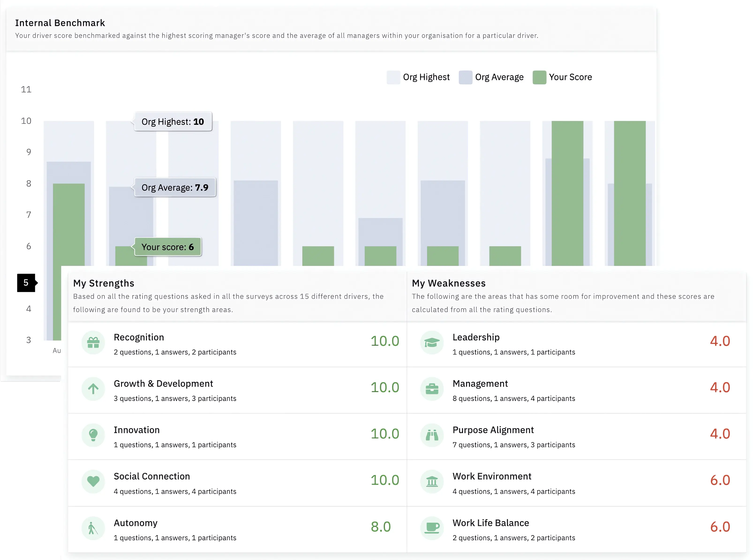This screenshot has height=560, width=753.
Task: Click the Leadership graduation cap icon
Action: point(432,343)
